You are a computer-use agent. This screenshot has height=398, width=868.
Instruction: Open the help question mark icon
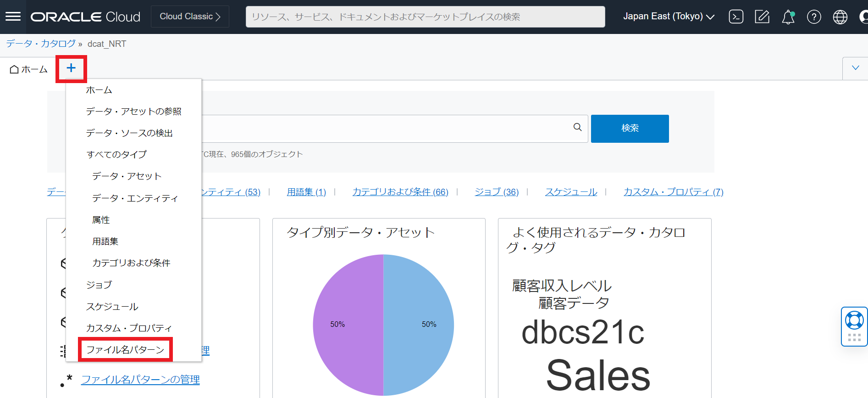[814, 17]
